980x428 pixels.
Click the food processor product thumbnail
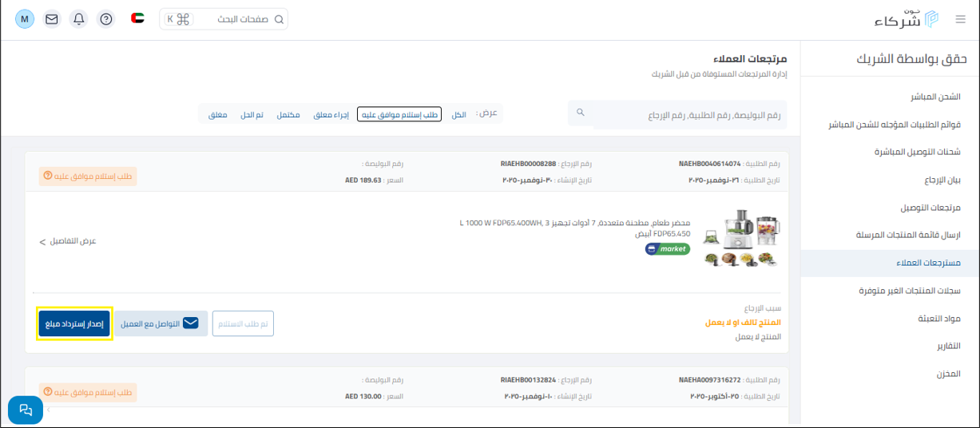click(741, 238)
